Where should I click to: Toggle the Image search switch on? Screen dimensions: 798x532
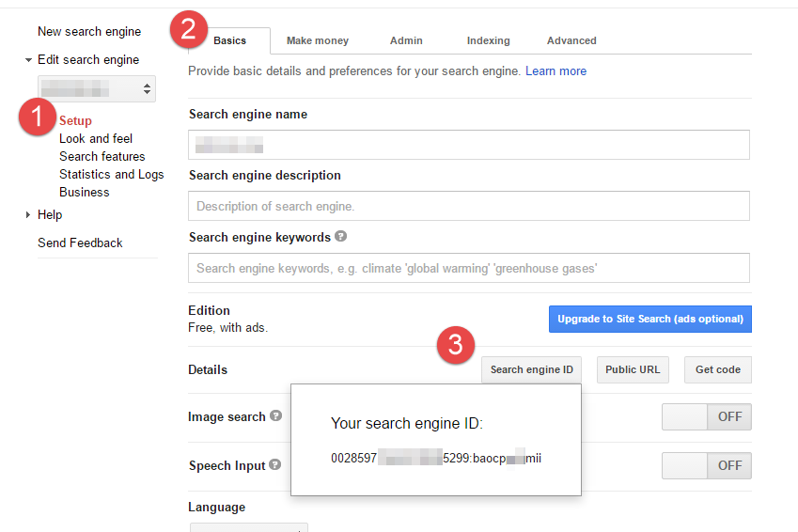click(x=706, y=416)
